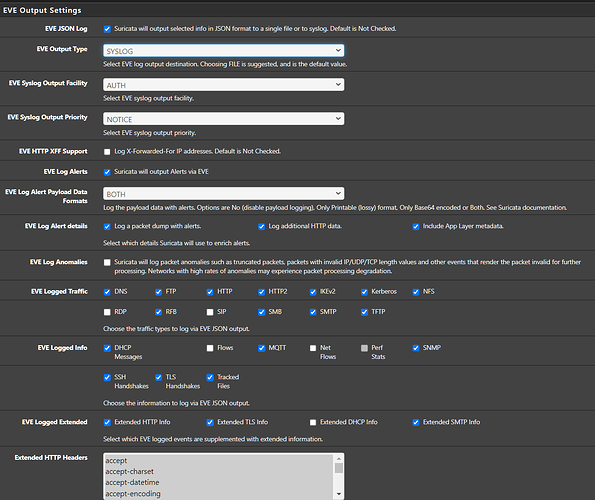595x500 pixels.
Task: Uncheck the TLS Handshakes checkbox
Action: [159, 377]
